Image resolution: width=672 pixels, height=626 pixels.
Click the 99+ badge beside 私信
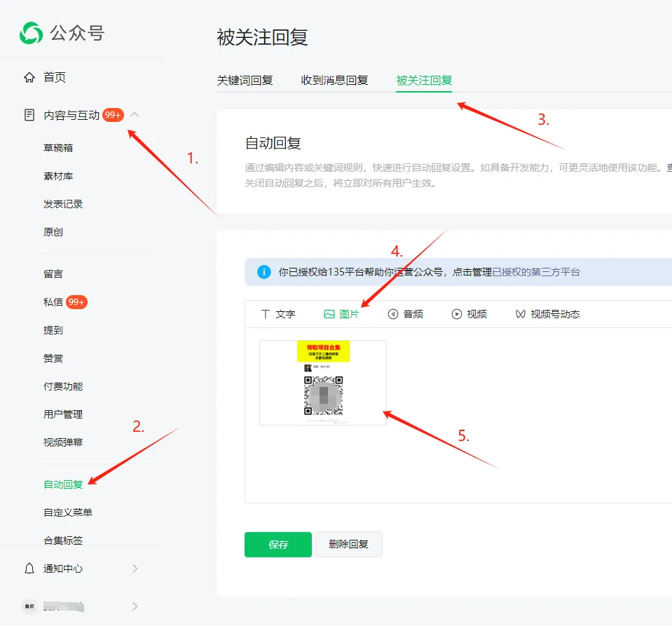click(76, 302)
